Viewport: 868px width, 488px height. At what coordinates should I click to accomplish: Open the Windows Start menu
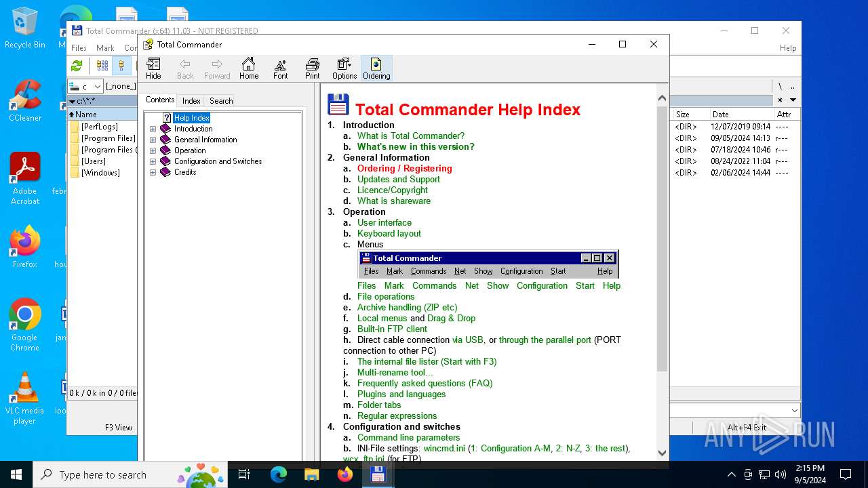pos(16,474)
